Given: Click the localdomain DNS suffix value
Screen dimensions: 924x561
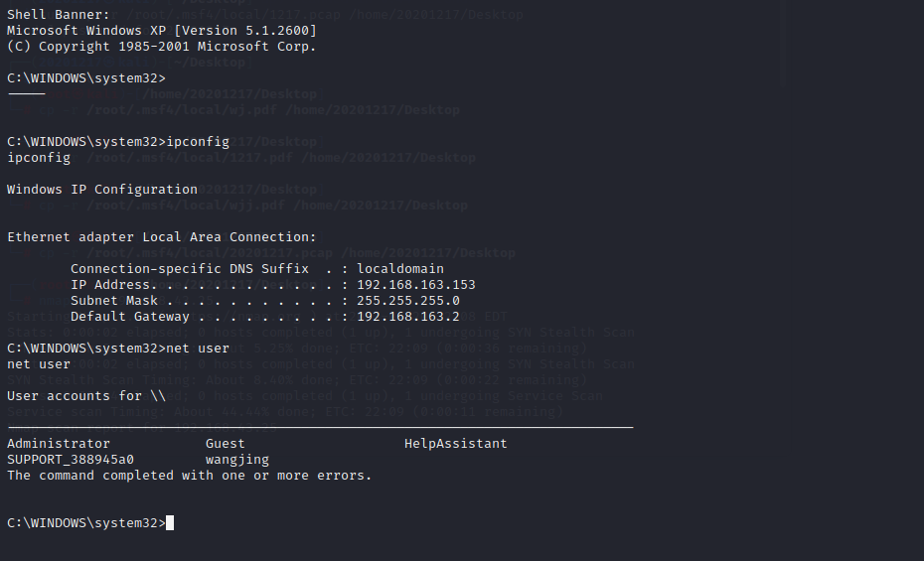Looking at the screenshot, I should pos(400,269).
